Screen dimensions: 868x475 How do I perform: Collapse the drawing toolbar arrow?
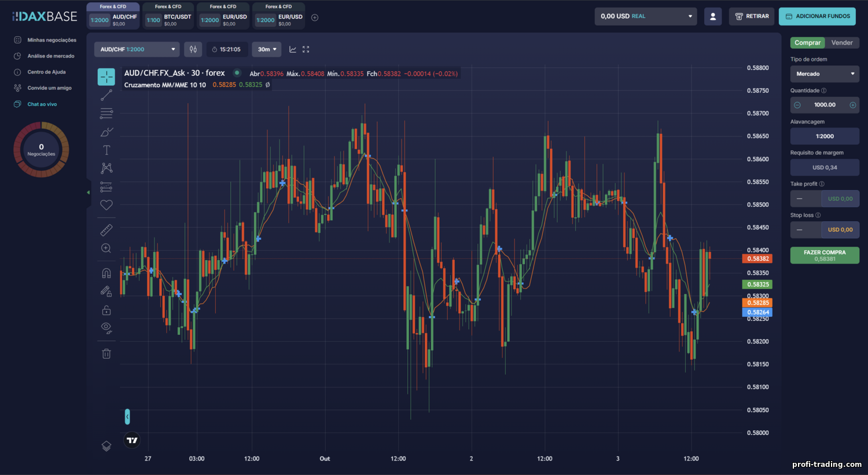pos(127,416)
